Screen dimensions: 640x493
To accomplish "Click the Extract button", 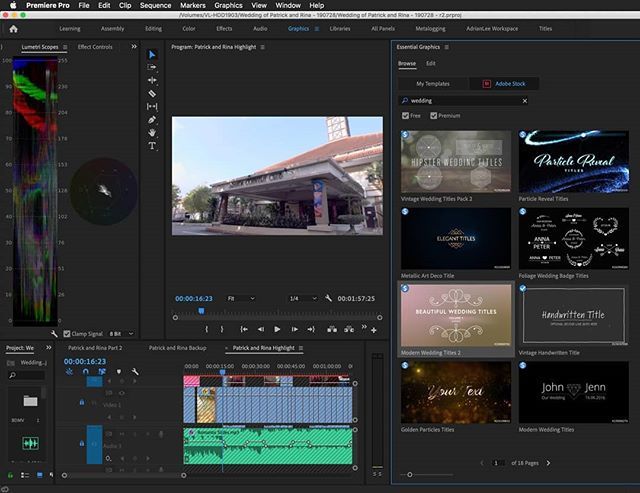I will point(349,329).
